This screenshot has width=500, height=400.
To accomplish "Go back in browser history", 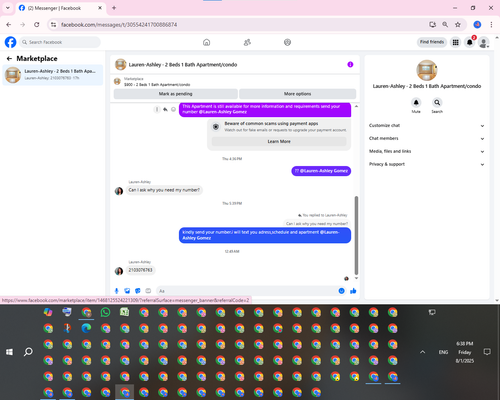I will point(9,25).
